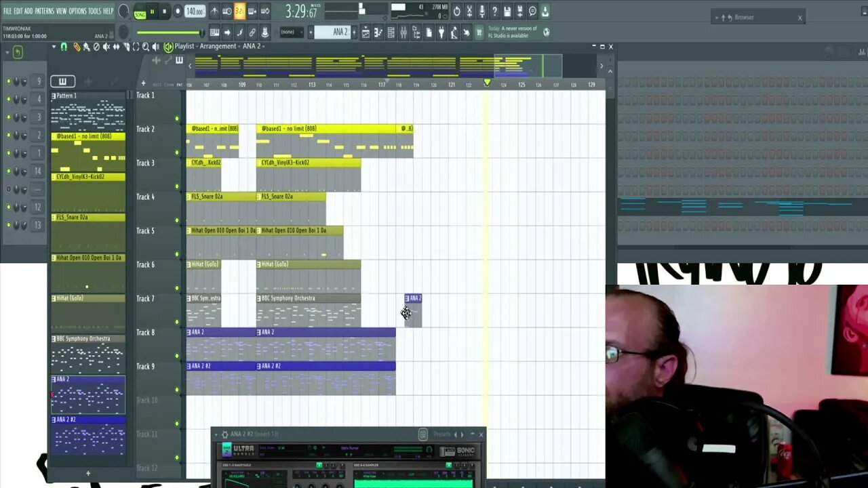868x488 pixels.
Task: Select the Slice tool in Playlist toolbar
Action: 126,46
